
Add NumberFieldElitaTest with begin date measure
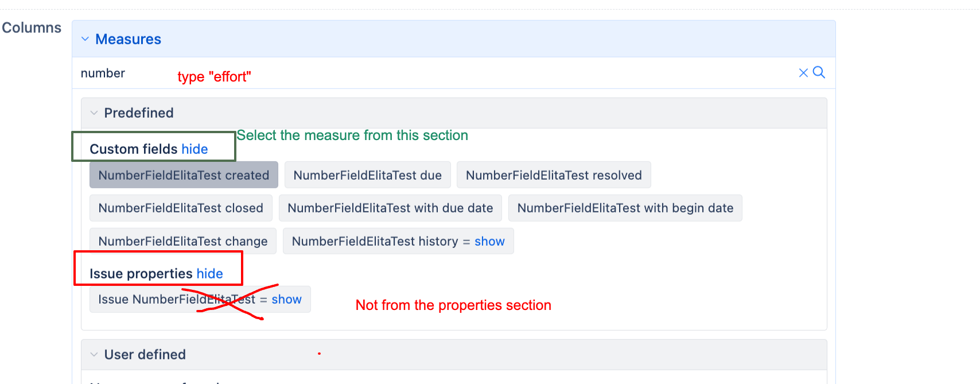(625, 208)
